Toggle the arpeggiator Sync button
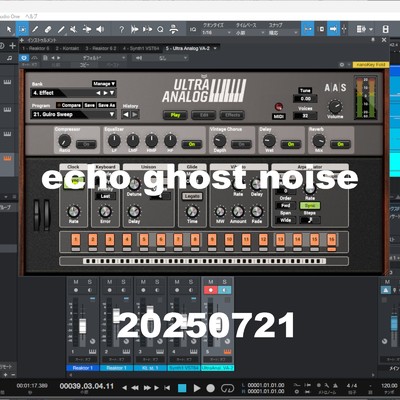Viewport: 400px width, 400px height. [310, 206]
